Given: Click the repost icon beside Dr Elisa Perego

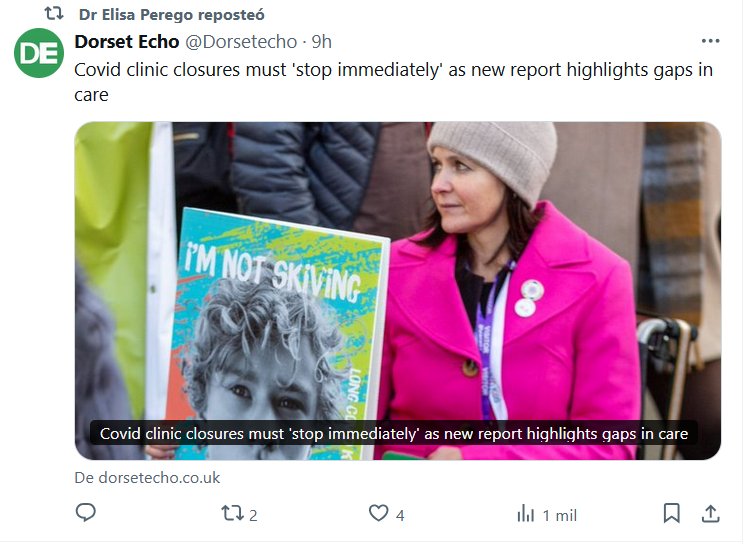Looking at the screenshot, I should point(54,14).
